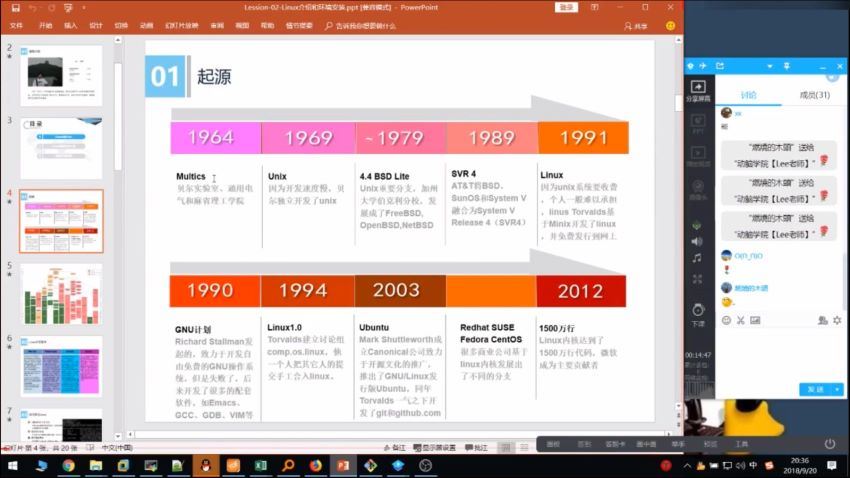Select slide 5 thumbnail
The width and height of the screenshot is (850, 478).
click(61, 294)
